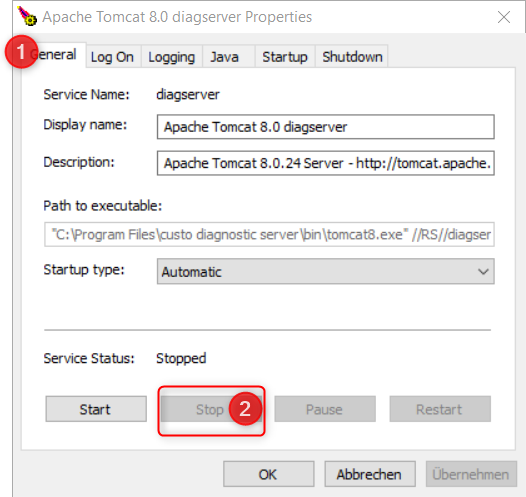Apply changes with the Übernehmen button
Screen dimensions: 526x497
coord(471,474)
